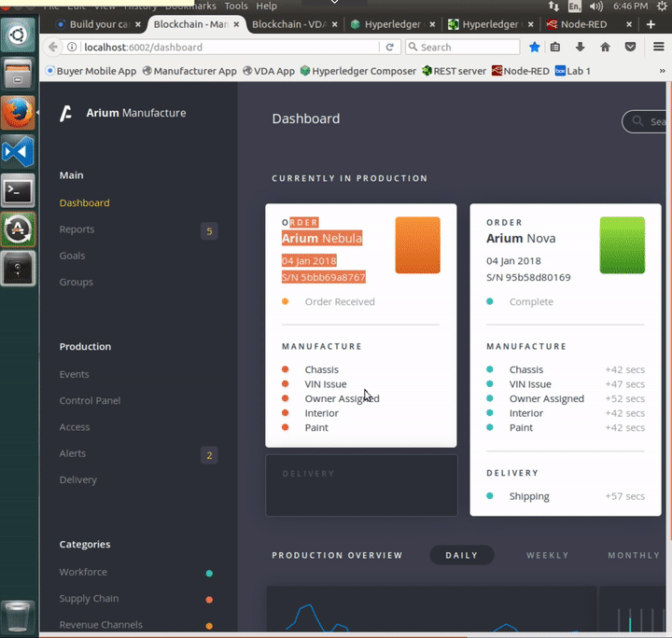Open new tab with plus button
672x638 pixels.
click(651, 24)
